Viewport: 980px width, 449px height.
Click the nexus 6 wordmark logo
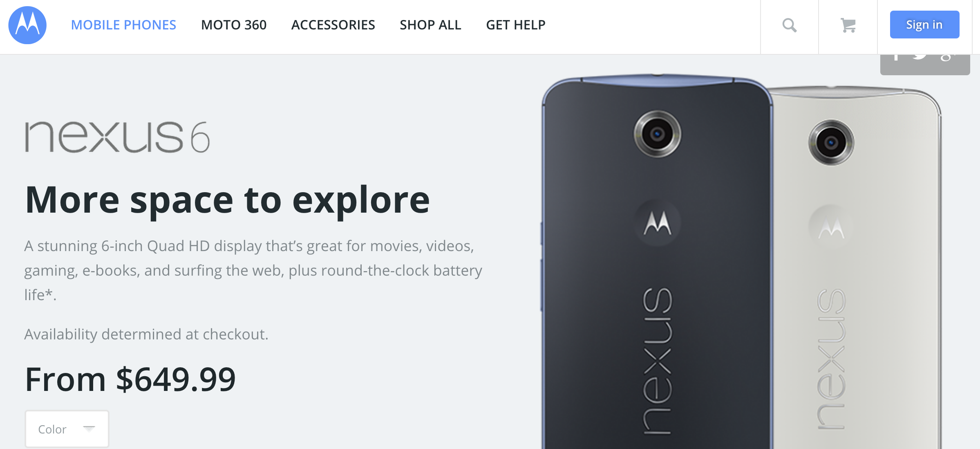click(x=117, y=137)
